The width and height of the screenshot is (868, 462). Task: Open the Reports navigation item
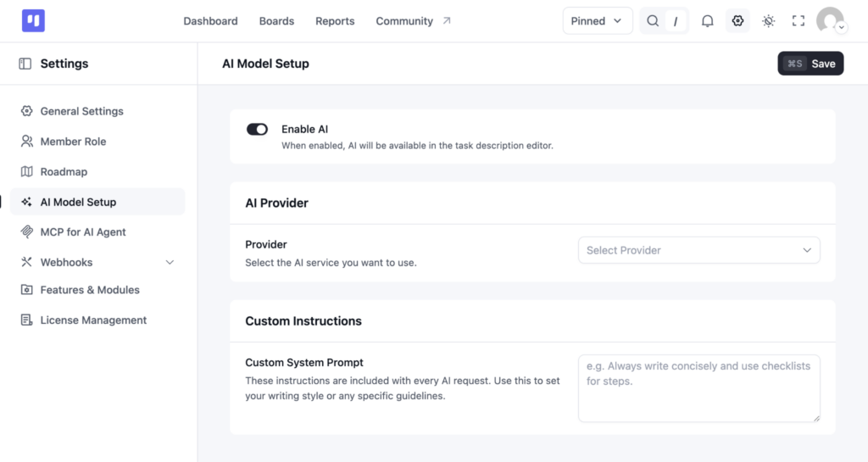[x=335, y=21]
